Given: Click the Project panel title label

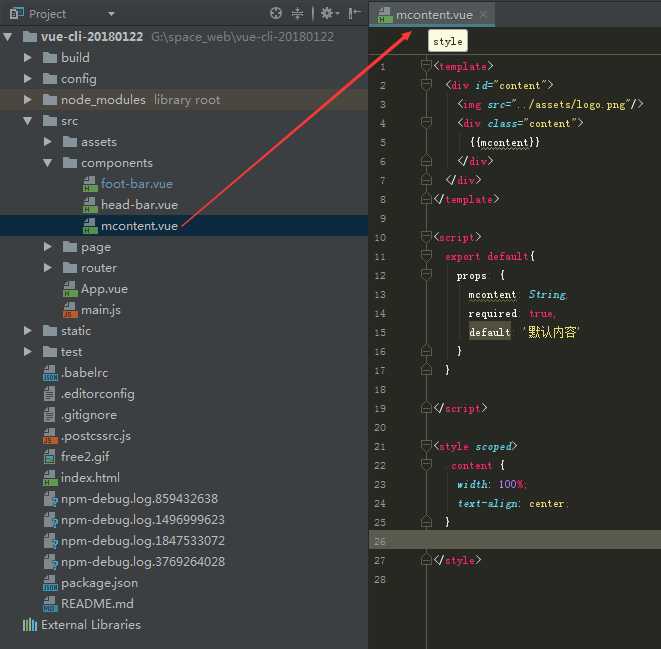Looking at the screenshot, I should click(x=47, y=14).
